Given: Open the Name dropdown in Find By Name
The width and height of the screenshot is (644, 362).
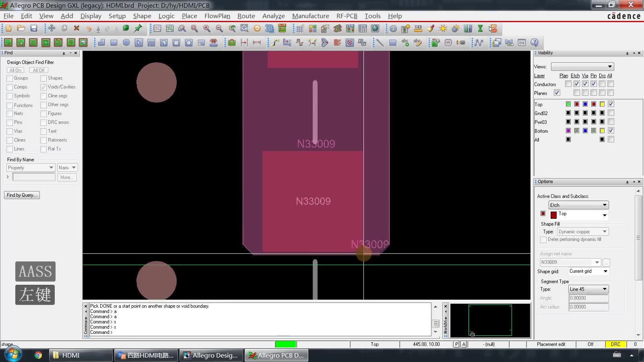Looking at the screenshot, I should click(67, 167).
